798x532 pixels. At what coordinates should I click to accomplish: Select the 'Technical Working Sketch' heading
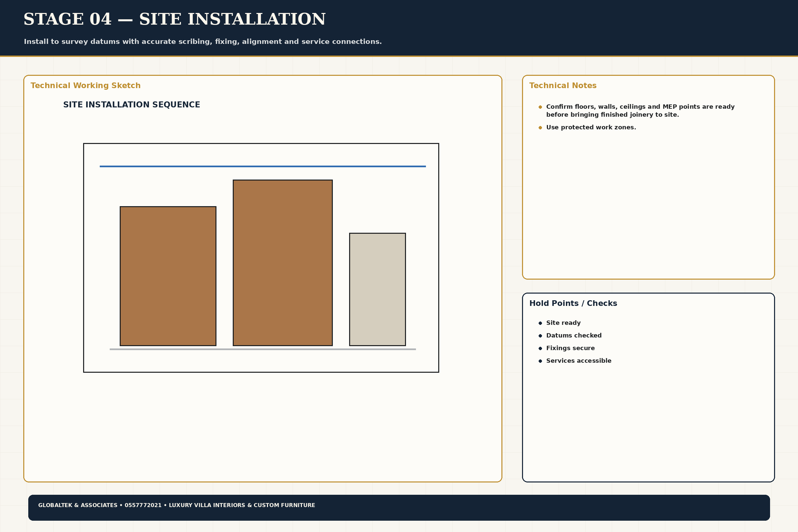85,85
